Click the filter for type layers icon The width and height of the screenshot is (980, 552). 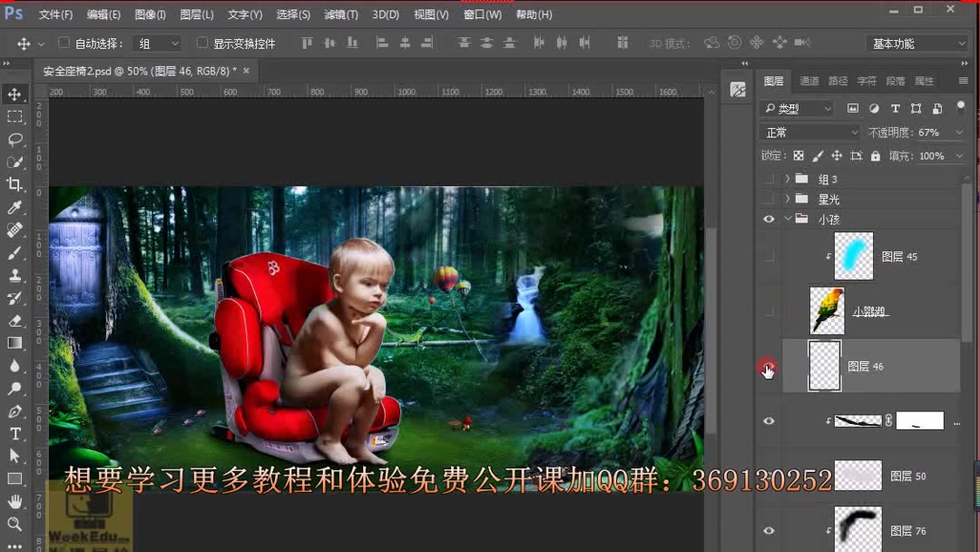point(896,108)
